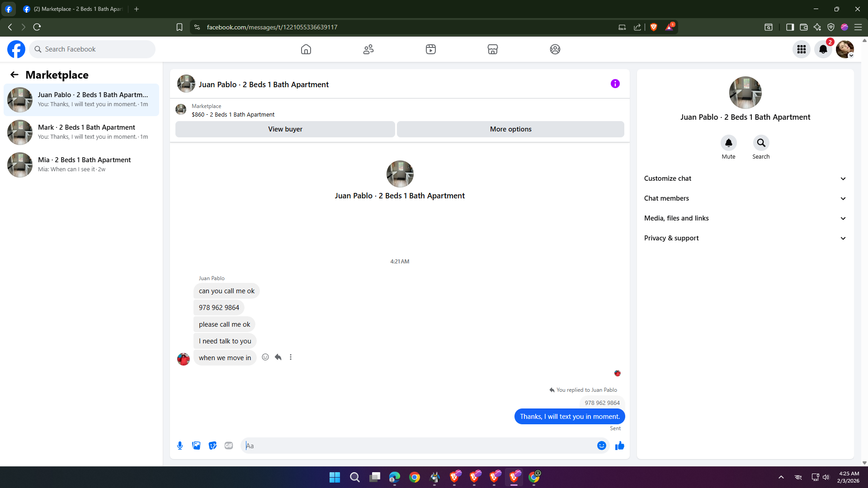Open the GIF picker icon
The width and height of the screenshot is (868, 488).
click(229, 446)
